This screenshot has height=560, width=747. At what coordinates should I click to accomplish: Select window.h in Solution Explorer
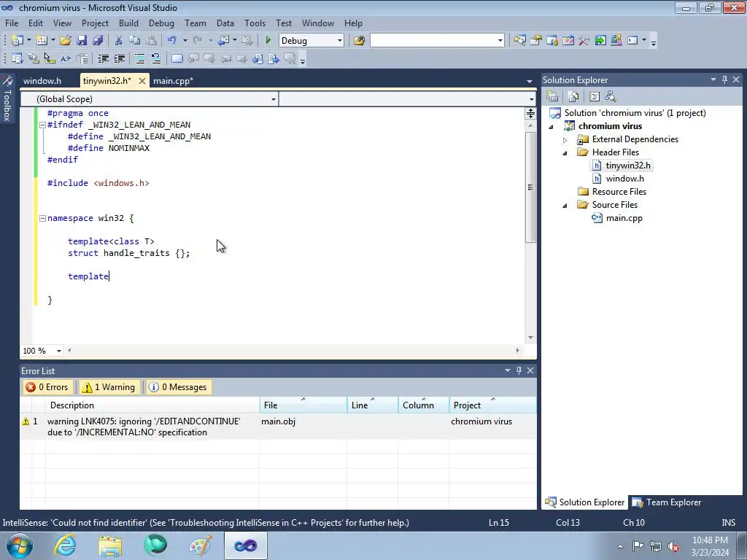point(624,179)
